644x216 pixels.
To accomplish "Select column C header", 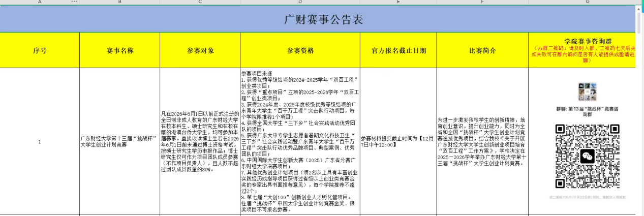I will pyautogui.click(x=200, y=2).
